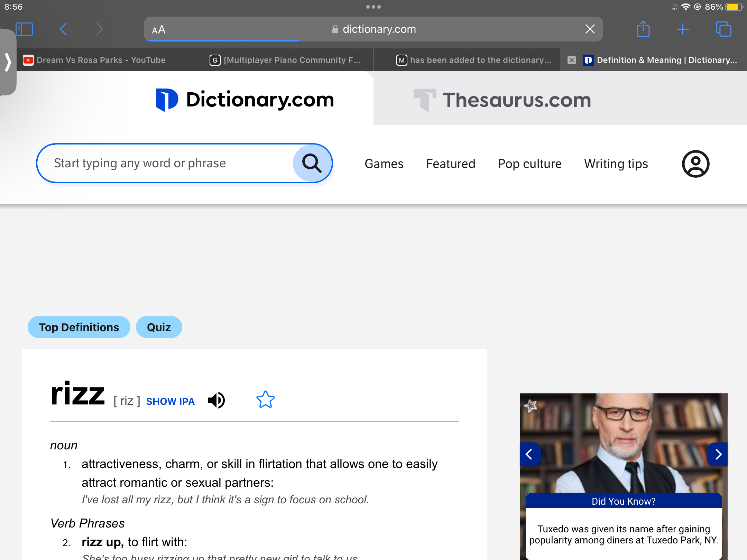The height and width of the screenshot is (560, 747).
Task: Save rizz with the star icon
Action: 266,400
